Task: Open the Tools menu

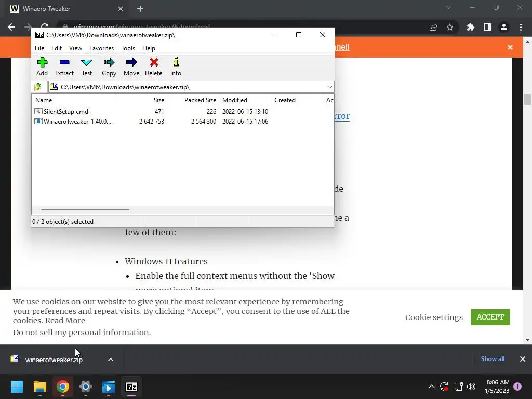Action: pyautogui.click(x=128, y=48)
